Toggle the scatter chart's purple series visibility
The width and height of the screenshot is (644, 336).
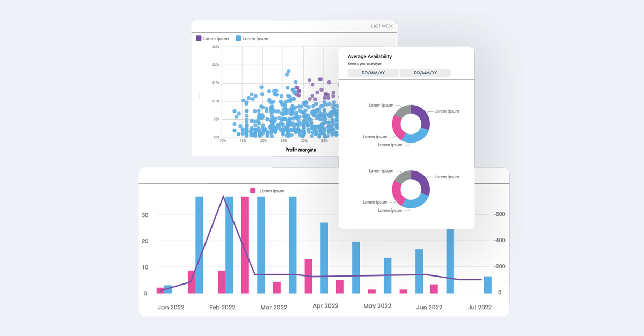point(199,38)
